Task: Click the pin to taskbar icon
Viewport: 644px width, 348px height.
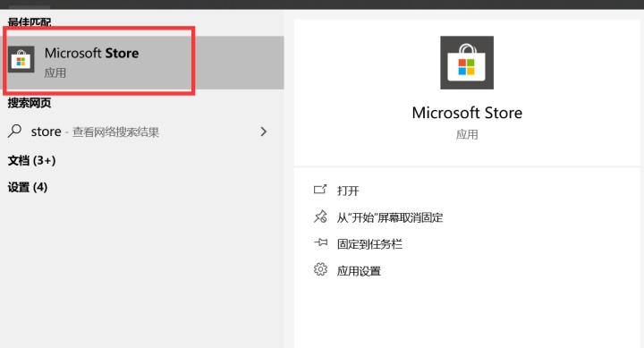Action: coord(321,242)
